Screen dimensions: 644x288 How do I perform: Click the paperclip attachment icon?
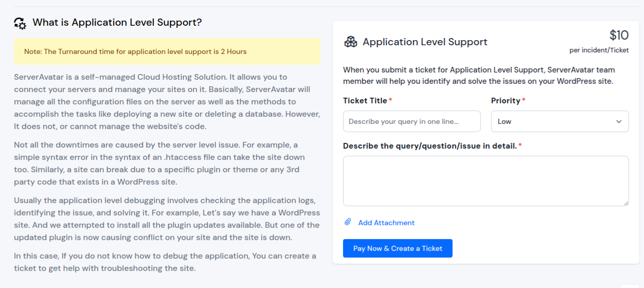pyautogui.click(x=348, y=222)
